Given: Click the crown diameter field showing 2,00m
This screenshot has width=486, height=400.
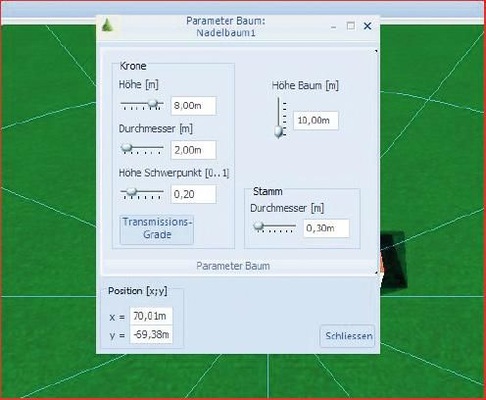Looking at the screenshot, I should pyautogui.click(x=194, y=150).
